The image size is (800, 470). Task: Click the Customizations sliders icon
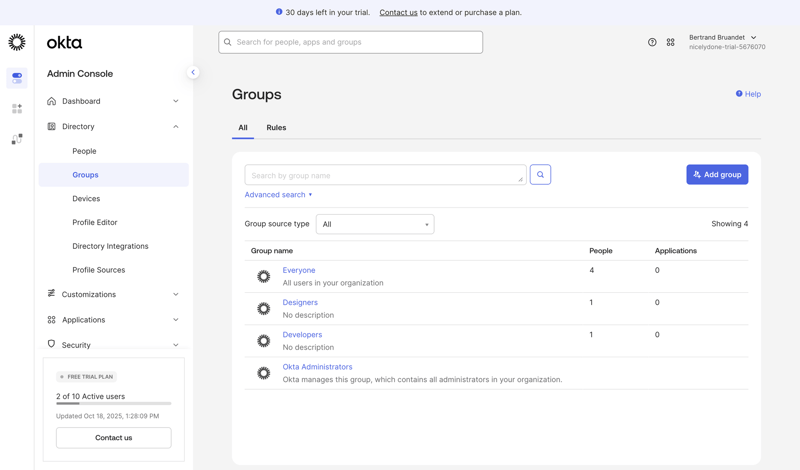(52, 293)
